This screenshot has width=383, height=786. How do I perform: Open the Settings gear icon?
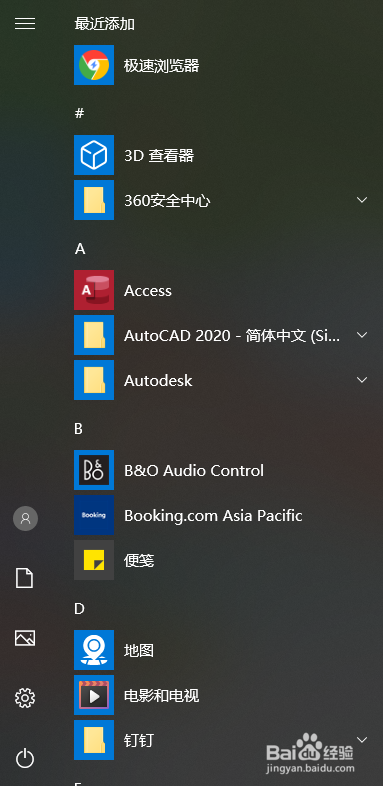[25, 698]
